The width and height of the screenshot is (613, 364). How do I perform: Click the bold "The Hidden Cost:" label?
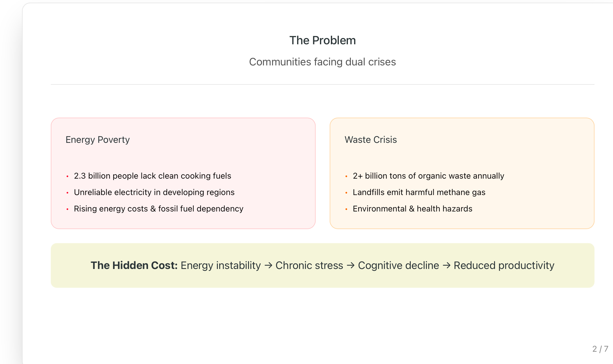tap(134, 265)
